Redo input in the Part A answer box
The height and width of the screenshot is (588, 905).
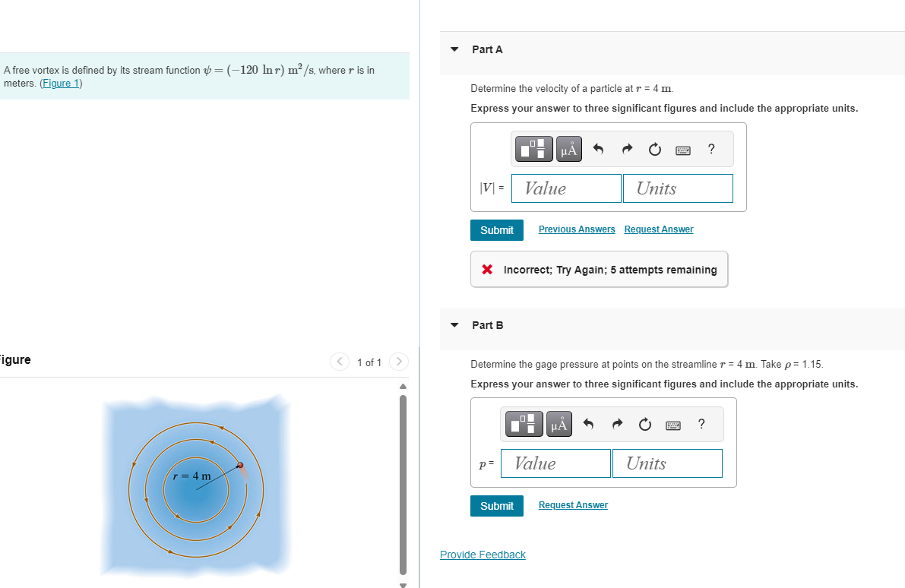pyautogui.click(x=626, y=149)
